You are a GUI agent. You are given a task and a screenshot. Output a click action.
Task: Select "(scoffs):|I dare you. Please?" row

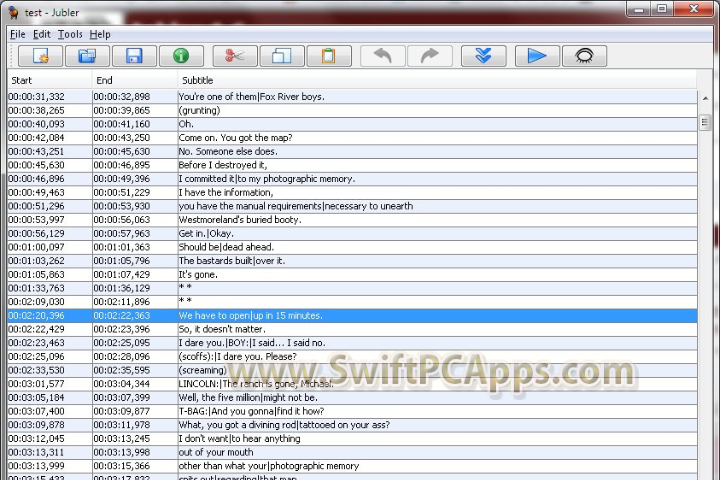click(352, 357)
